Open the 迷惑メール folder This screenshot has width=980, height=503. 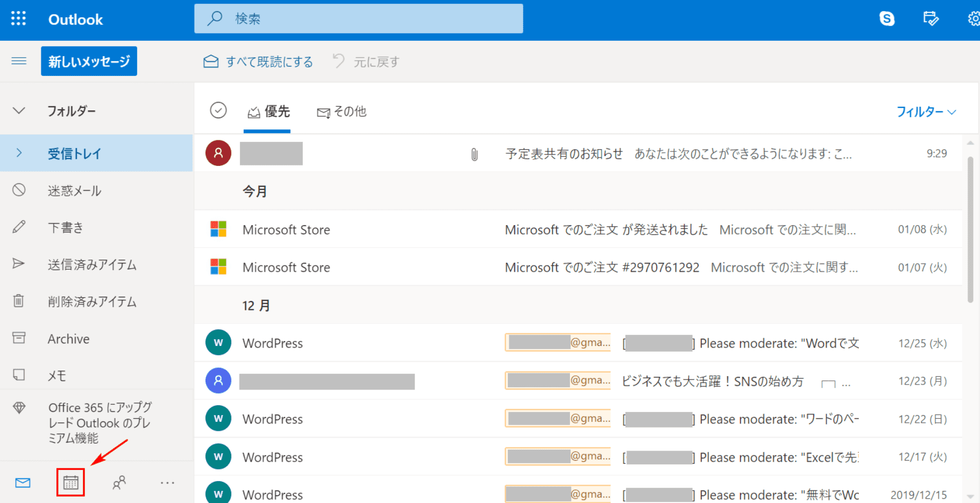click(96, 191)
